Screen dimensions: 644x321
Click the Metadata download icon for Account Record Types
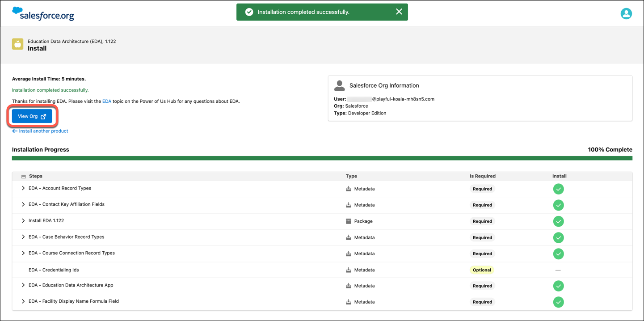[x=349, y=189]
